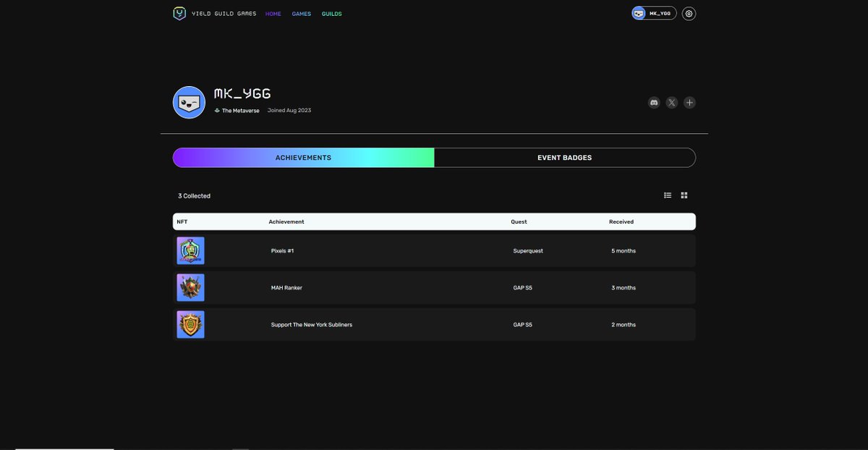Click the 5 months received value
This screenshot has height=450, width=868.
[x=624, y=251]
